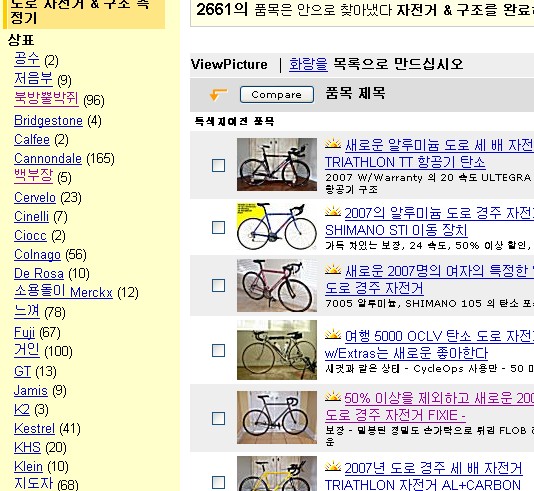Tick checkbox for TRIATHLON TT bicycle listing
This screenshot has height=491, width=534.
coord(218,165)
